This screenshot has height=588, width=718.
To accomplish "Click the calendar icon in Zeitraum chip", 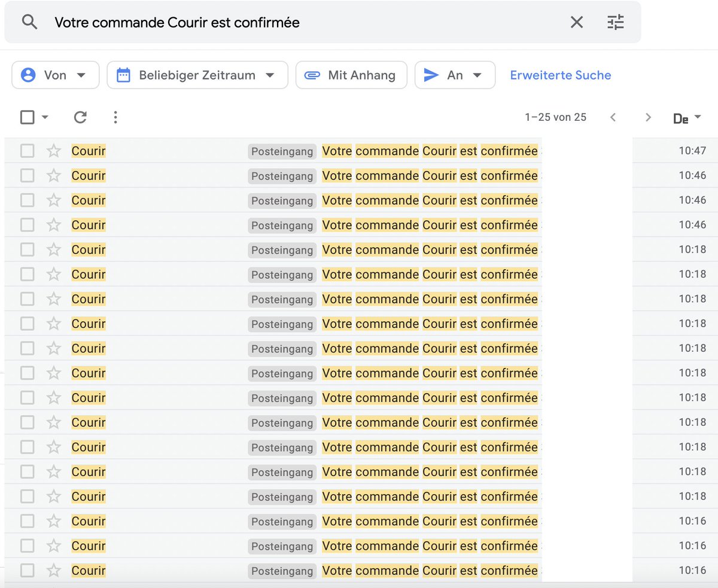I will [x=123, y=75].
